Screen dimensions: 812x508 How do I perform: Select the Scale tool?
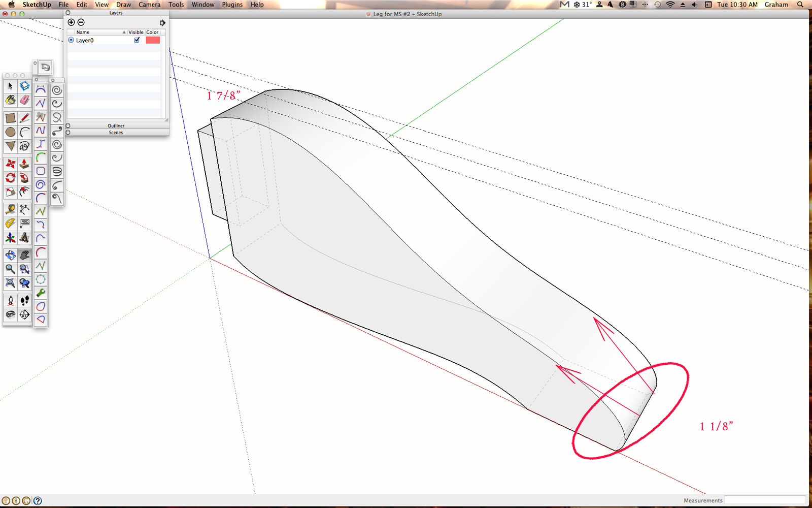[10, 192]
